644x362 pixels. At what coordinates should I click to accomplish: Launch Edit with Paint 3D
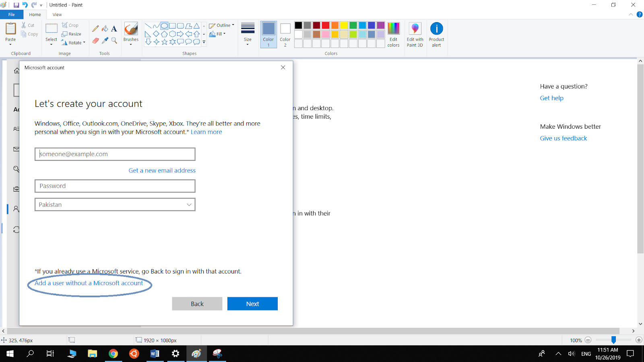[415, 35]
